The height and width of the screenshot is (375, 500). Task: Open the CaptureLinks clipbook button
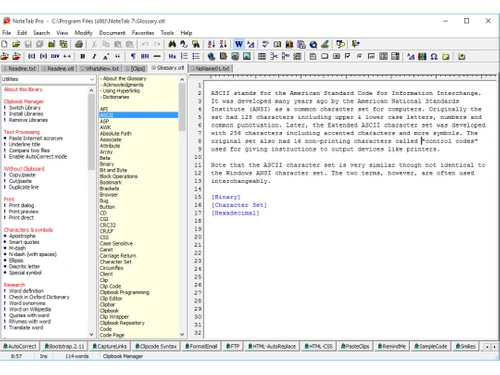(x=110, y=346)
